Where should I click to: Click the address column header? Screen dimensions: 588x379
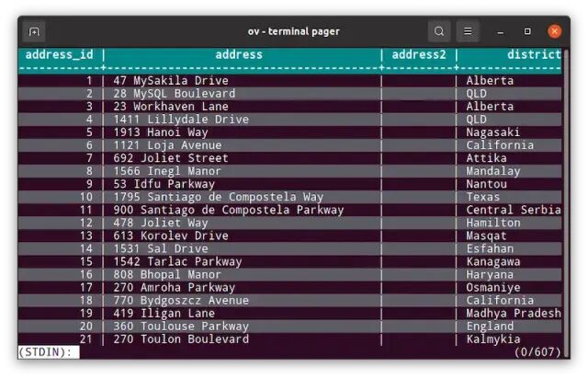[239, 55]
